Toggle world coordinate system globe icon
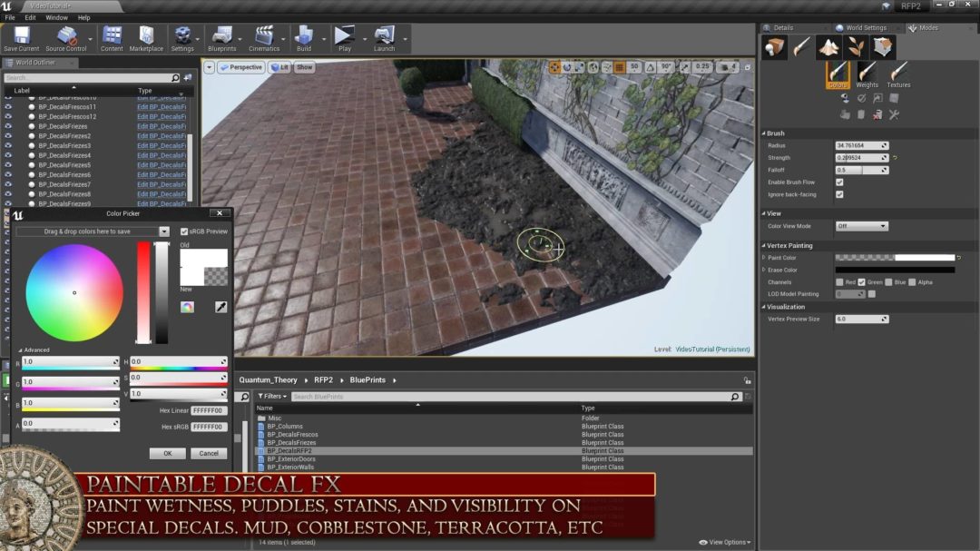Viewport: 980px width, 551px height. (593, 67)
